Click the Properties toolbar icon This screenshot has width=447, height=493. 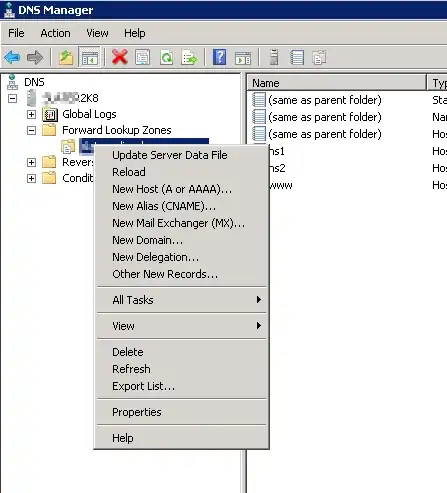pos(143,57)
